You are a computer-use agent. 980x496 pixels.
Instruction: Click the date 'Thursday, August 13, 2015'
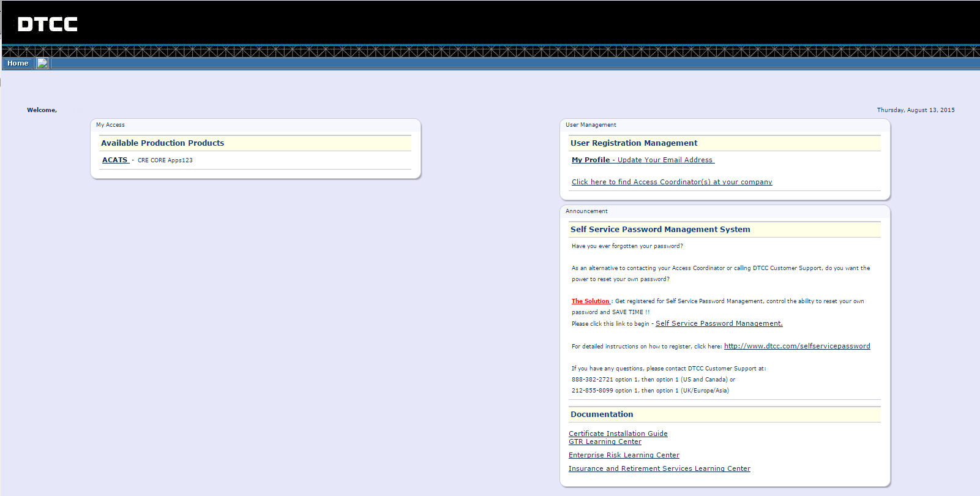pos(916,110)
